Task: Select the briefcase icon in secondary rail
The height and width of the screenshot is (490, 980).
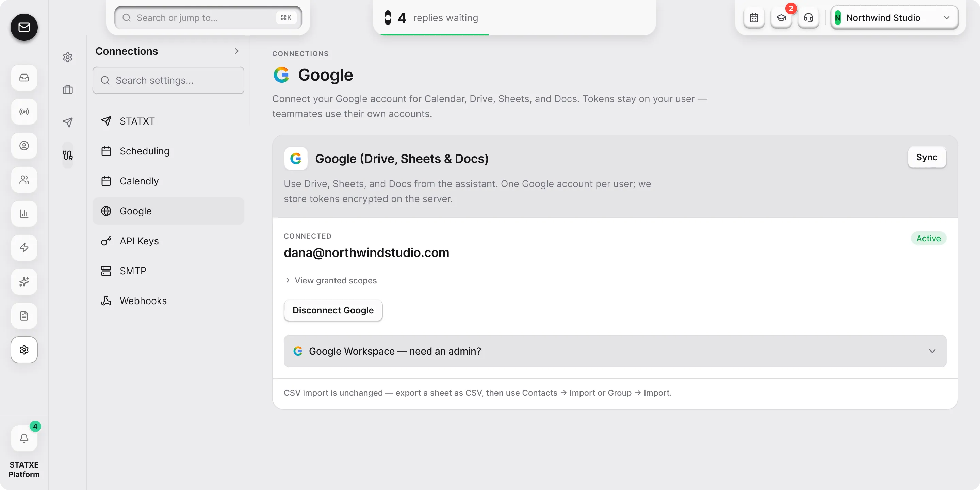Action: [68, 90]
